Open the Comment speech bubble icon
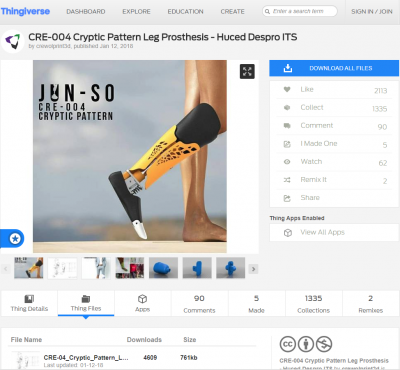This screenshot has height=370, width=400. point(287,126)
